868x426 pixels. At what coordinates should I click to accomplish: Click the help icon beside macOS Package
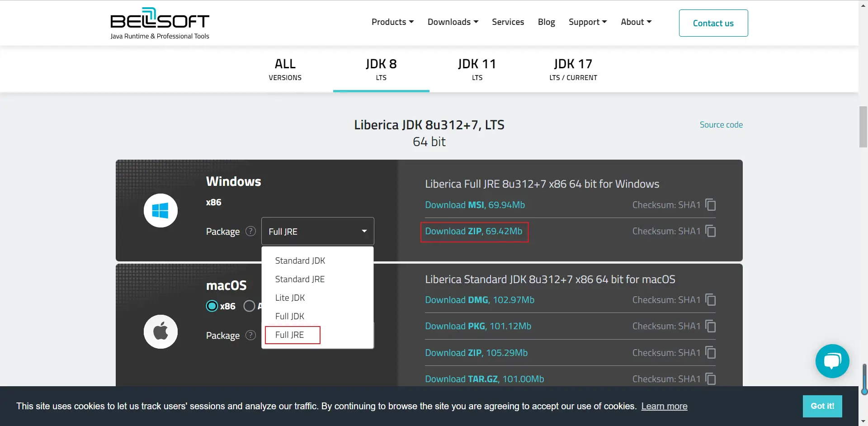(250, 336)
